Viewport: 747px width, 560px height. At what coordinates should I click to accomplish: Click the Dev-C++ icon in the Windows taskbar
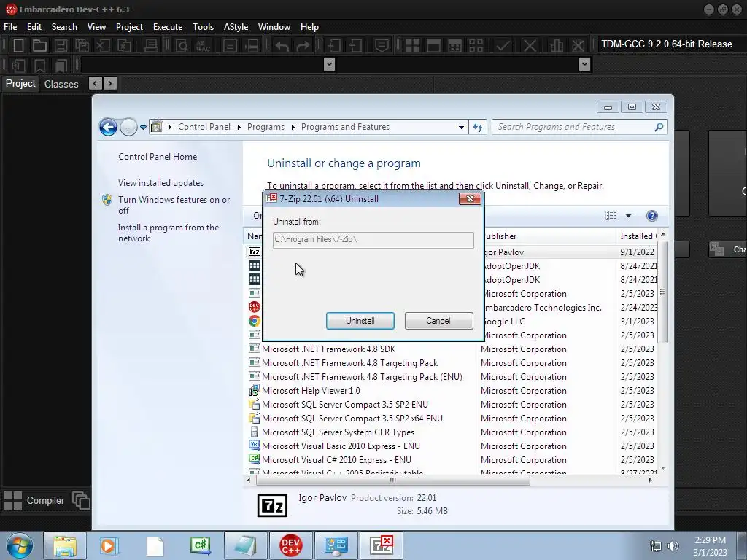click(x=291, y=545)
